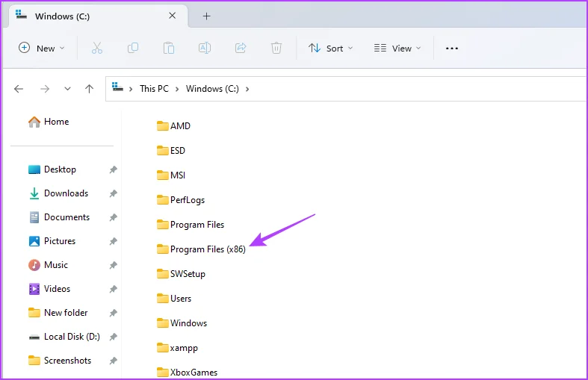Select the Program Files folder
588x380 pixels.
point(191,225)
